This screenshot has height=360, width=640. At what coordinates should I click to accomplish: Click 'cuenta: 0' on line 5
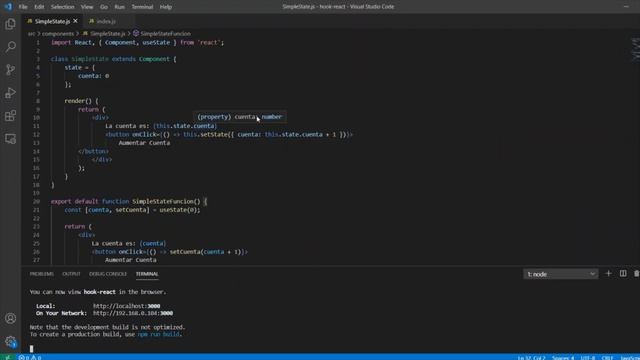click(93, 76)
